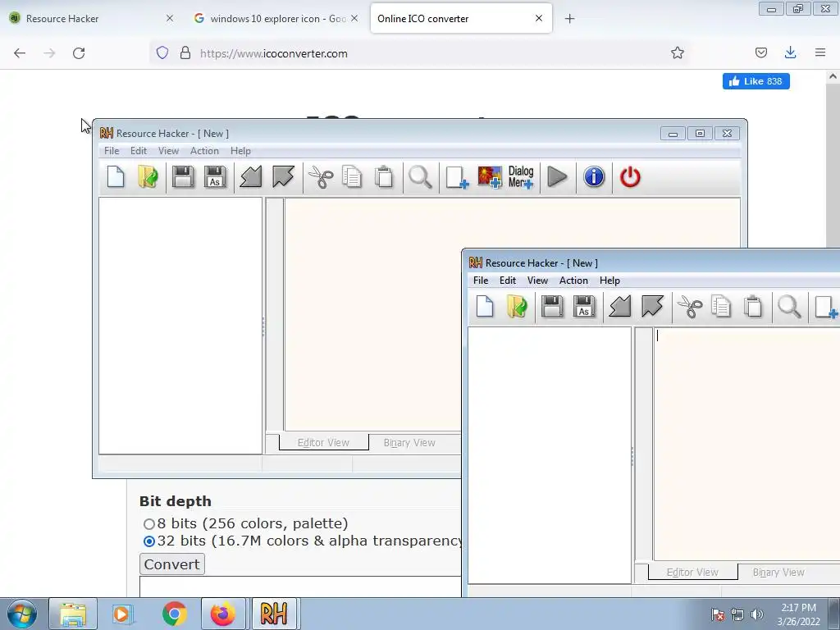
Task: Open Firefox hamburger application menu
Action: point(819,52)
